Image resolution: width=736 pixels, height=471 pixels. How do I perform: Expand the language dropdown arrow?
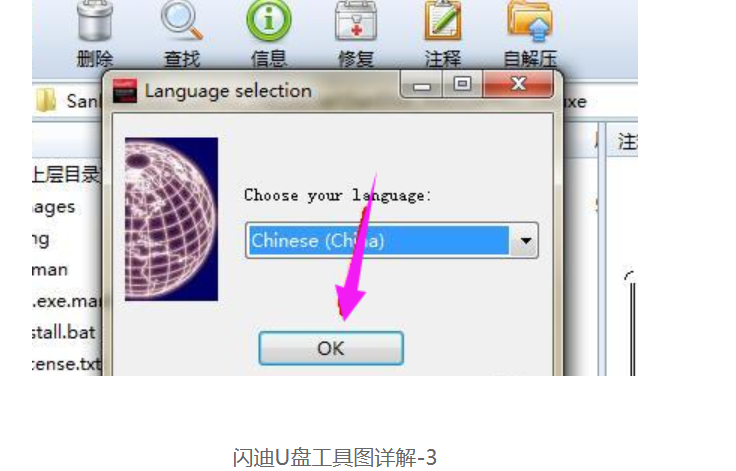[525, 241]
